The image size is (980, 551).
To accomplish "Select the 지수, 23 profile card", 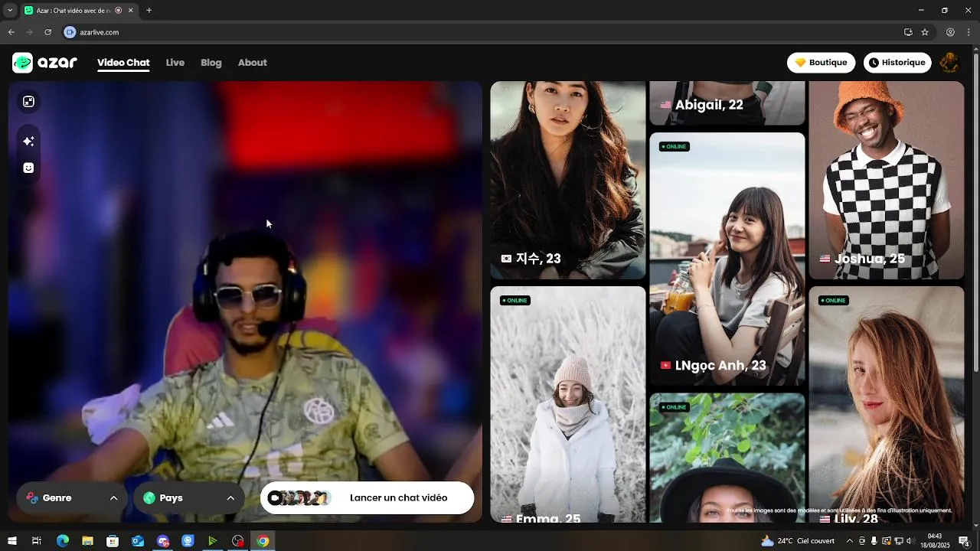I will pyautogui.click(x=568, y=180).
